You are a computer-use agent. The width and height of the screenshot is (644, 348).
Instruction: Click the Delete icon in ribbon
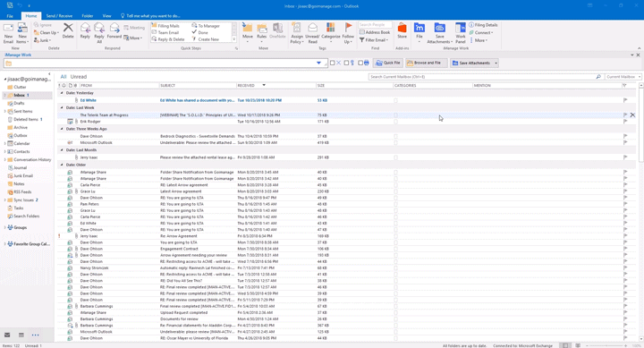(68, 31)
